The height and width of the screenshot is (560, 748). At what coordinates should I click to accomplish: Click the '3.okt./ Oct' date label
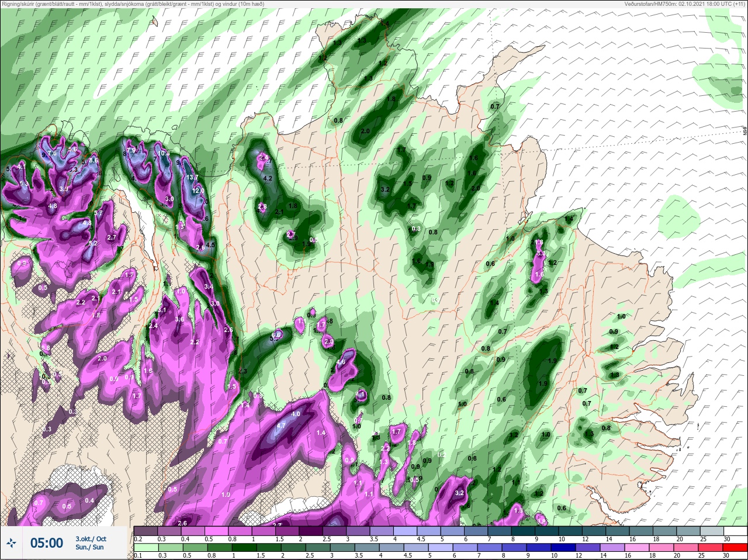91,539
